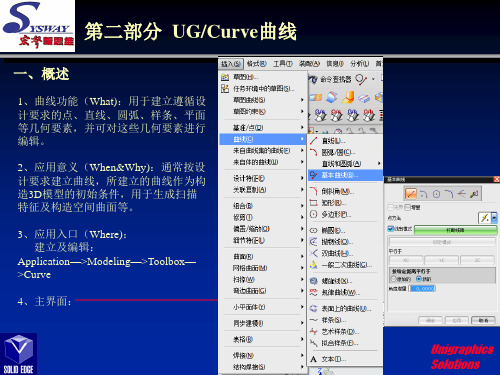The width and height of the screenshot is (500, 375).
Task: Click the 抛物线(O) parabola icon in submenu
Action: (313, 242)
